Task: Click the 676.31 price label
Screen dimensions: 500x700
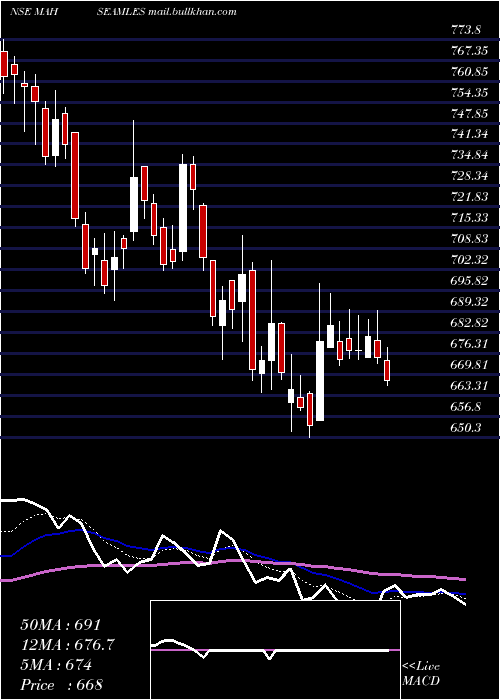Action: pyautogui.click(x=469, y=344)
